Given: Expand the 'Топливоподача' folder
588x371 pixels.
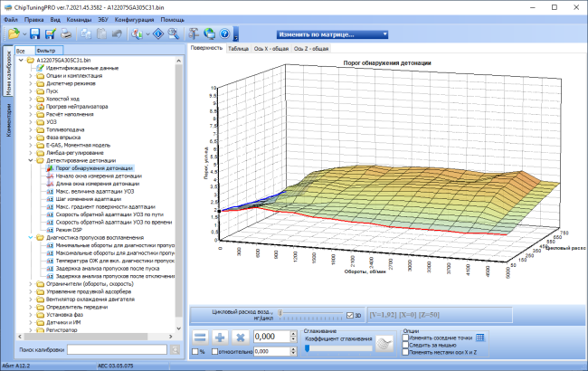Looking at the screenshot, I should (31, 129).
